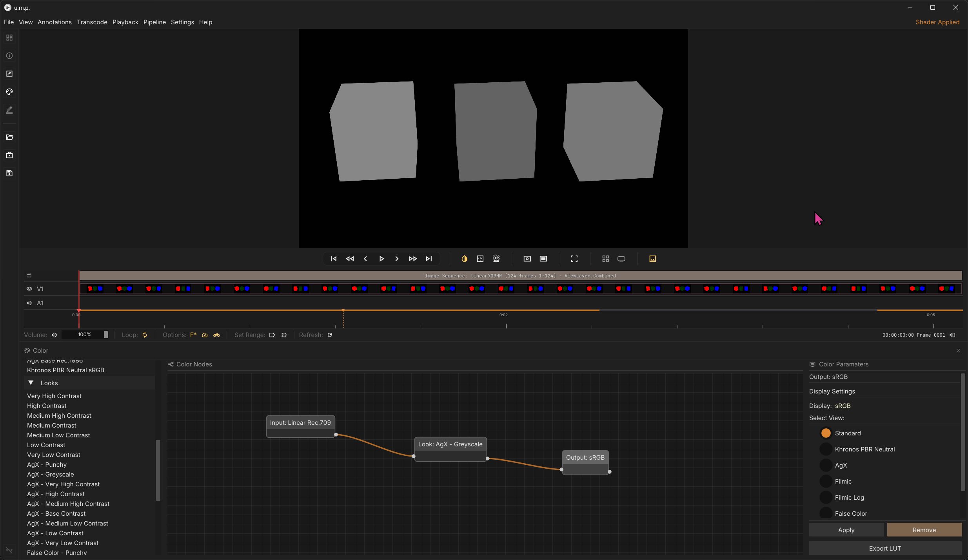Click the Remove button
968x560 pixels.
(924, 530)
